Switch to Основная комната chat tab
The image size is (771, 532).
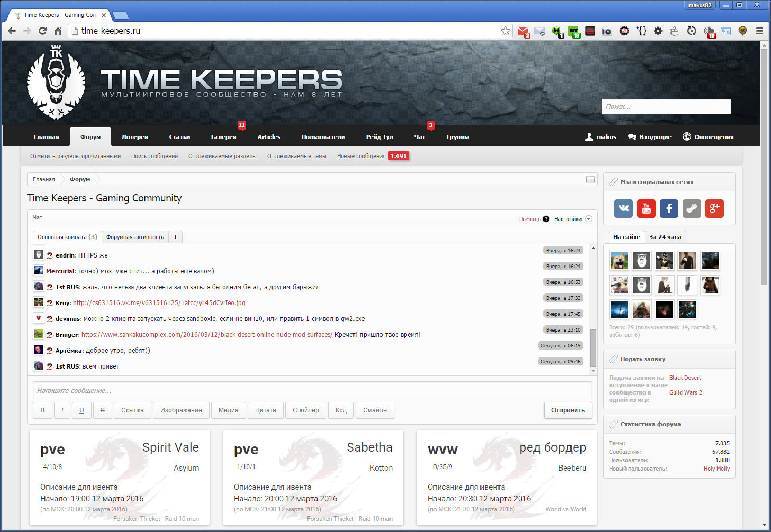point(67,237)
